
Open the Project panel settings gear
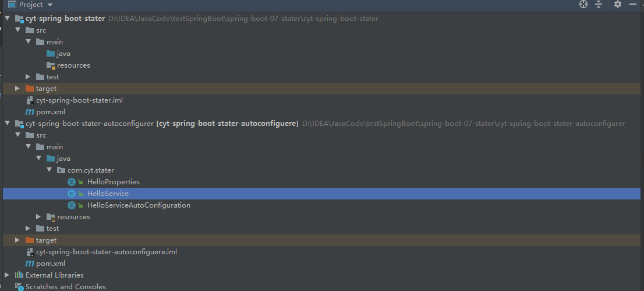618,4
